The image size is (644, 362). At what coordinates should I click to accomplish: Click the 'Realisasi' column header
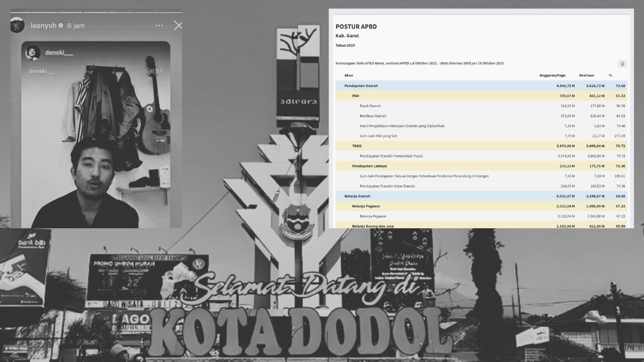pyautogui.click(x=587, y=75)
